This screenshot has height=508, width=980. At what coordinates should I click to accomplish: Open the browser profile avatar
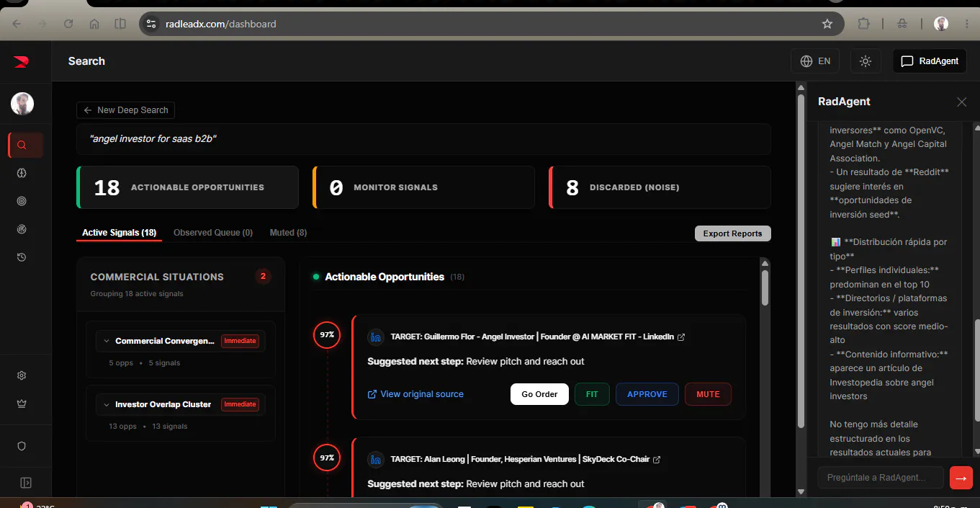click(941, 24)
